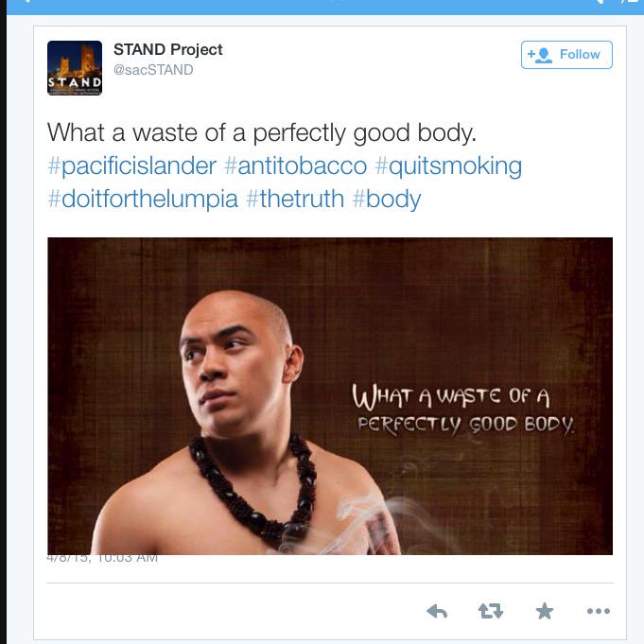Click the add-person icon in Follow button
This screenshot has width=644, height=644.
click(540, 55)
